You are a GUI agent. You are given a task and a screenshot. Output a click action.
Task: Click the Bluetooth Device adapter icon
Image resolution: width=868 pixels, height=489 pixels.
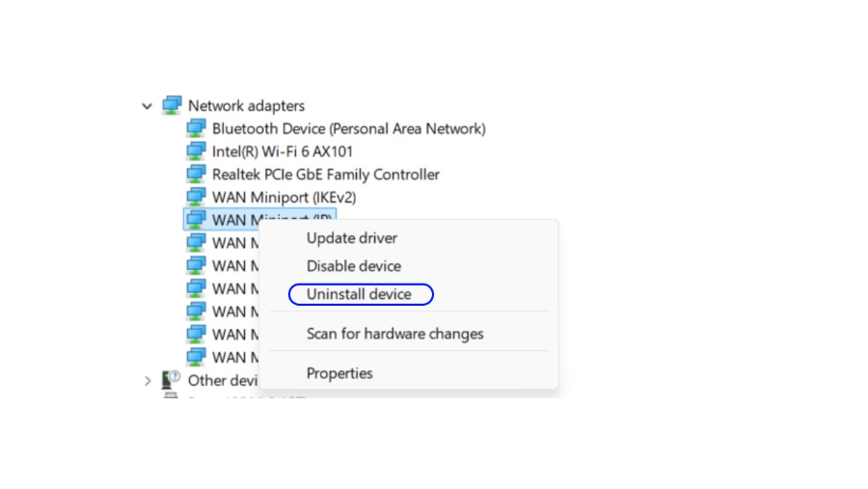(x=196, y=128)
